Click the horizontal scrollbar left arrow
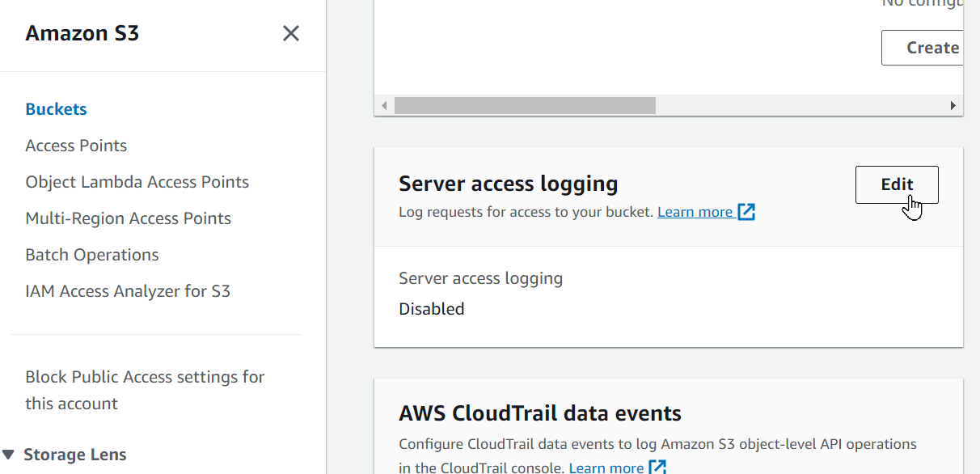The height and width of the screenshot is (474, 980). tap(384, 106)
